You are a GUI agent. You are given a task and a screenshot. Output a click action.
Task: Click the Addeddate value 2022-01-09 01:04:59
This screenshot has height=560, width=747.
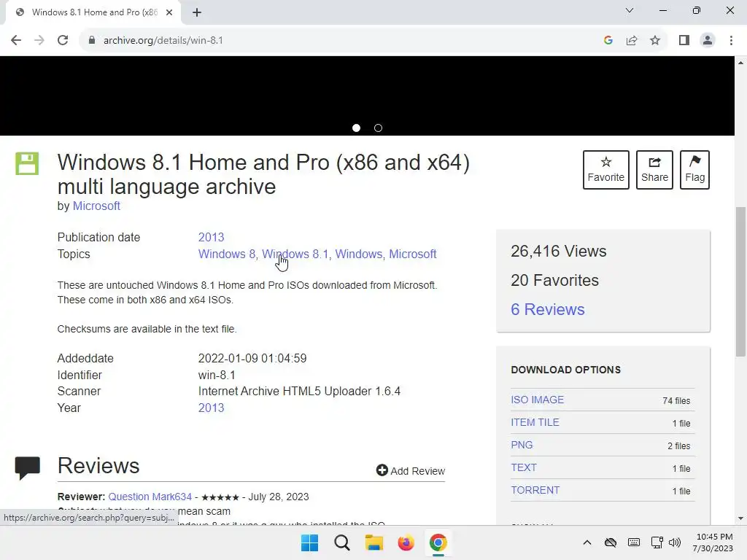point(252,359)
